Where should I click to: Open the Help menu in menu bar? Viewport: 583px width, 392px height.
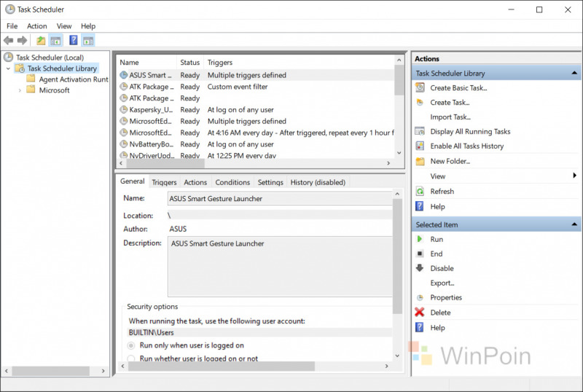[88, 26]
